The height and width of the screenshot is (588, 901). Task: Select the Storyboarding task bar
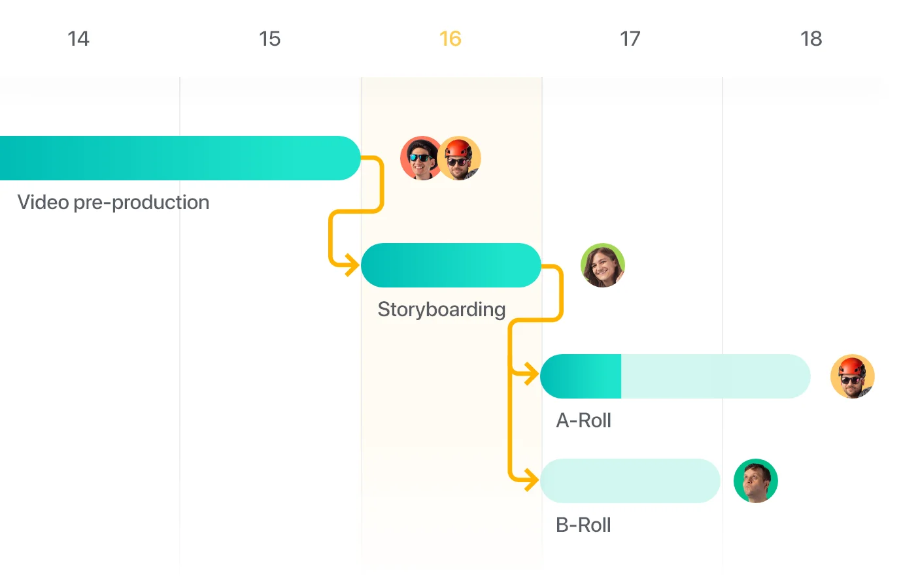[451, 265]
